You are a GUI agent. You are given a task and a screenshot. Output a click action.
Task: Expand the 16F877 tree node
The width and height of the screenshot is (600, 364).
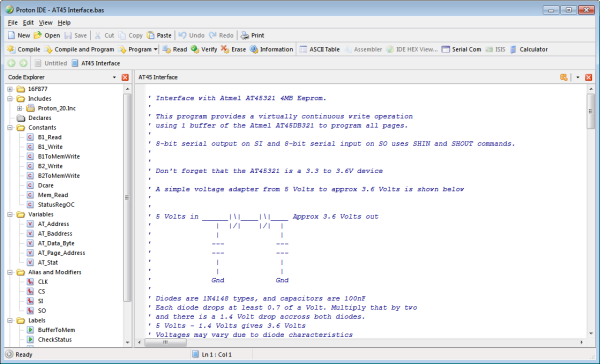tap(10, 89)
